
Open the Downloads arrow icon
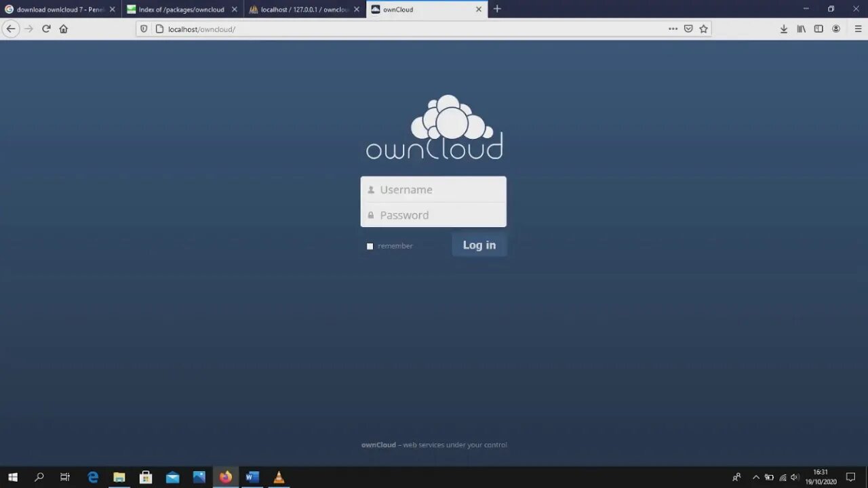(784, 29)
